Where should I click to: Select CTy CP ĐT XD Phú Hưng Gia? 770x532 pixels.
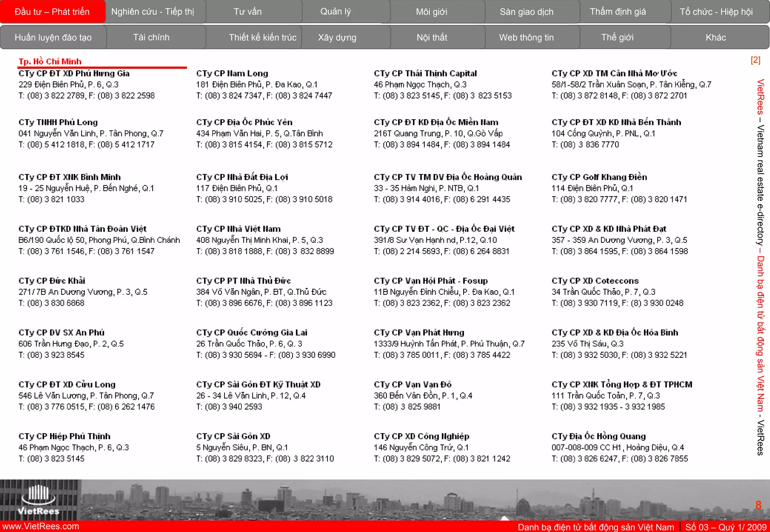coord(74,73)
